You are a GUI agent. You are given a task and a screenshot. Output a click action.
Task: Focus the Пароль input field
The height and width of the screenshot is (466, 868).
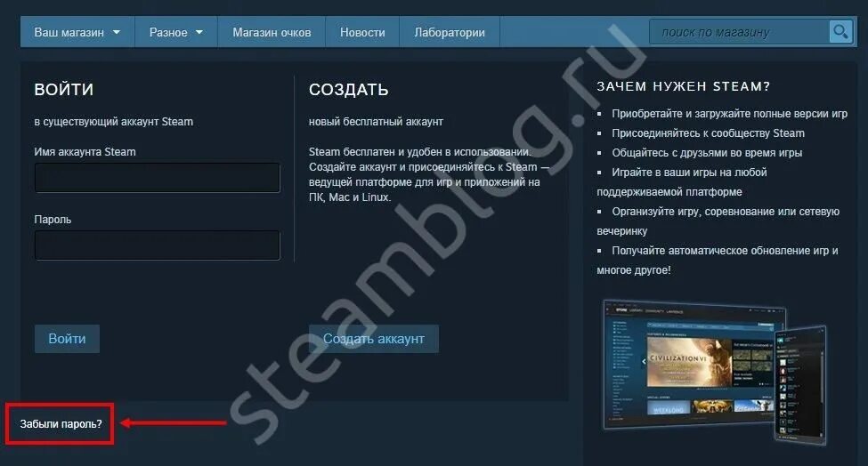tap(158, 245)
